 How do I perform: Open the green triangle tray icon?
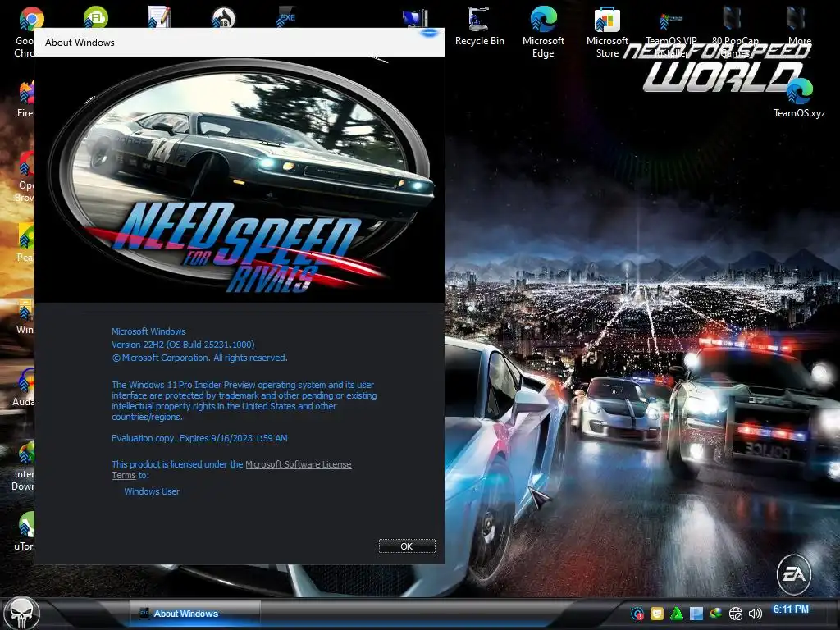pyautogui.click(x=677, y=614)
